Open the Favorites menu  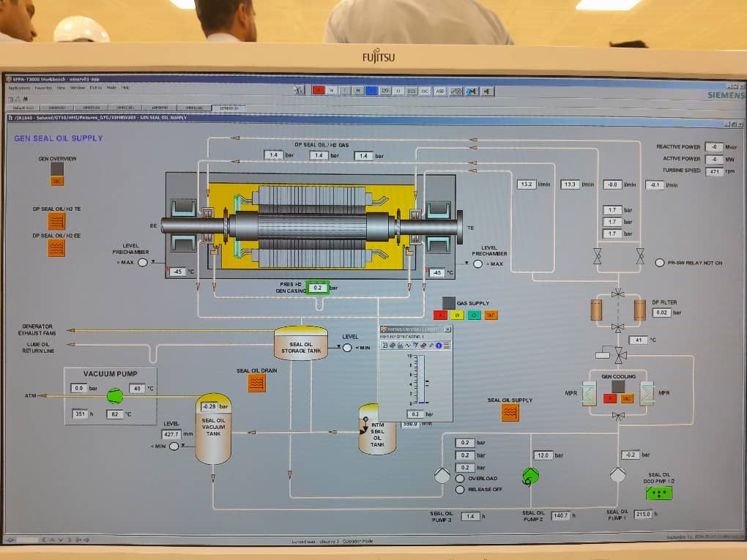43,88
